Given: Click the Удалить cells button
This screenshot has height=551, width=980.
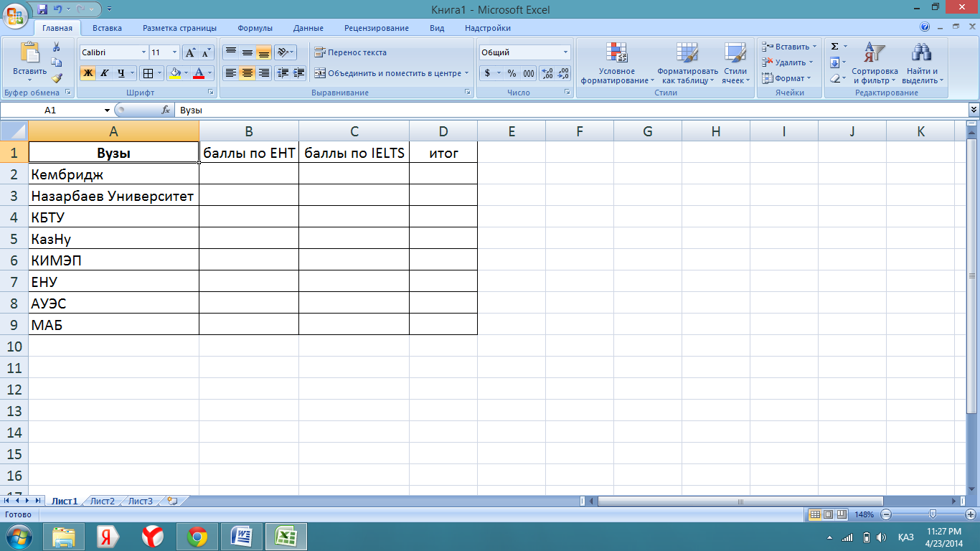Looking at the screenshot, I should [x=788, y=62].
